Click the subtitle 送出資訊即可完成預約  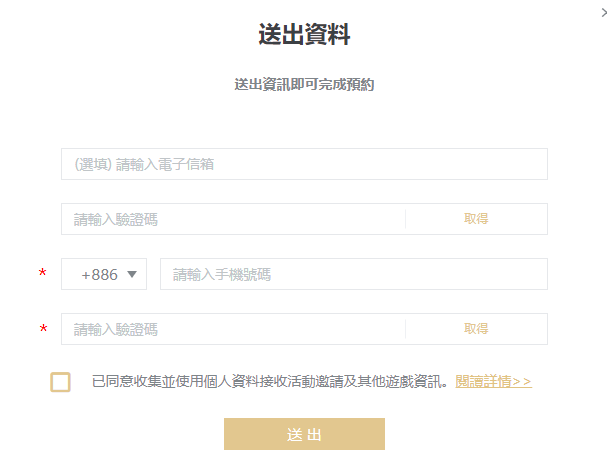304,84
